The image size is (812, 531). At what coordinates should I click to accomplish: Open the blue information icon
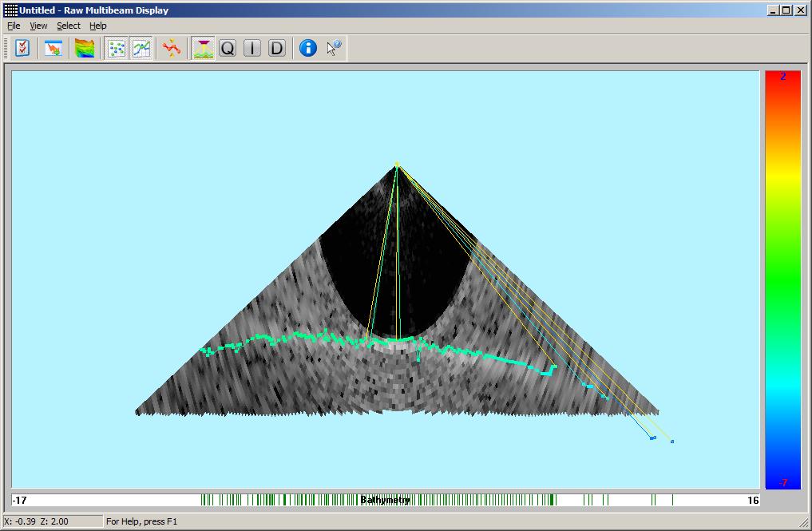(x=308, y=49)
